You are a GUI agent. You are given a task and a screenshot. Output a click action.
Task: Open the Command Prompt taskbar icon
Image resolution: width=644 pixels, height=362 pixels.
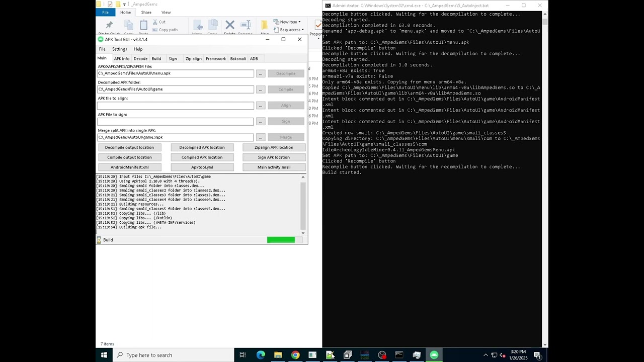coord(399,355)
